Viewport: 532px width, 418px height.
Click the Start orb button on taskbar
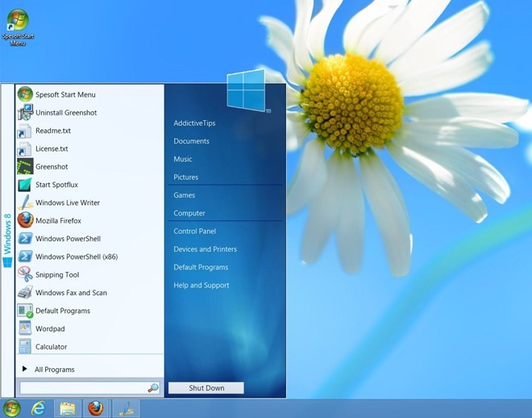pos(11,408)
